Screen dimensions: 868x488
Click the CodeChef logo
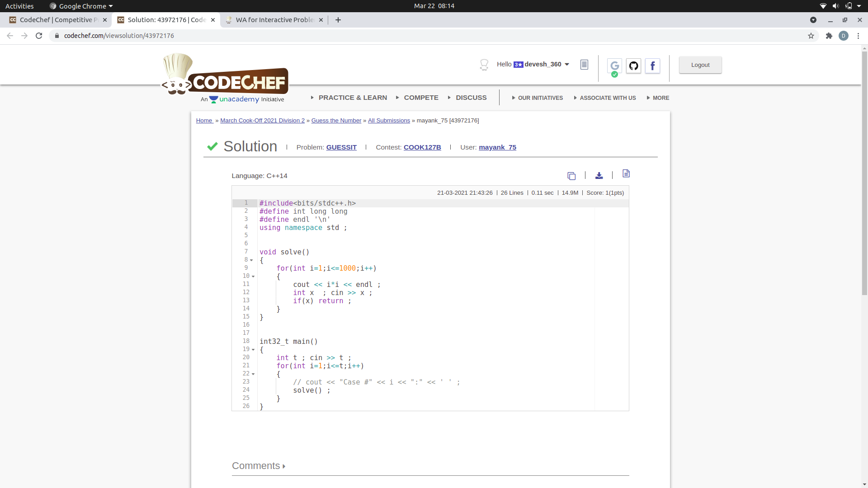click(x=225, y=77)
